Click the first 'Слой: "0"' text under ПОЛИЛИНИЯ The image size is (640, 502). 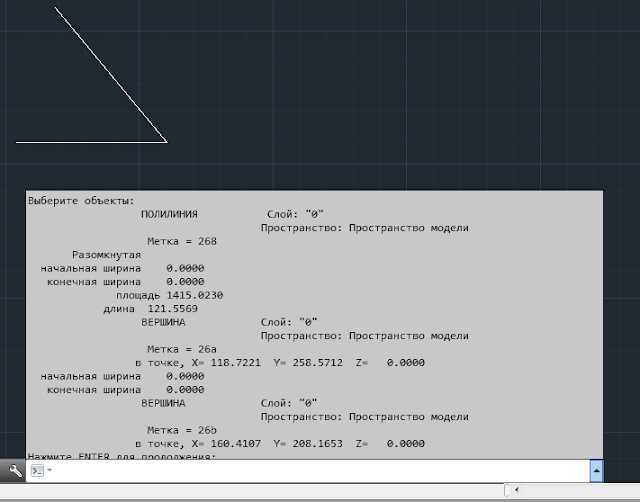pos(295,214)
